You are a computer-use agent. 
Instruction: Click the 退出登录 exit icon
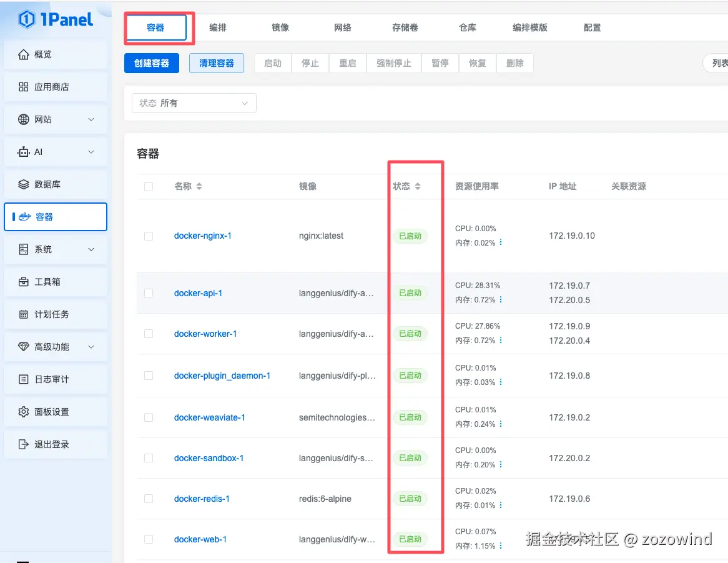23,444
